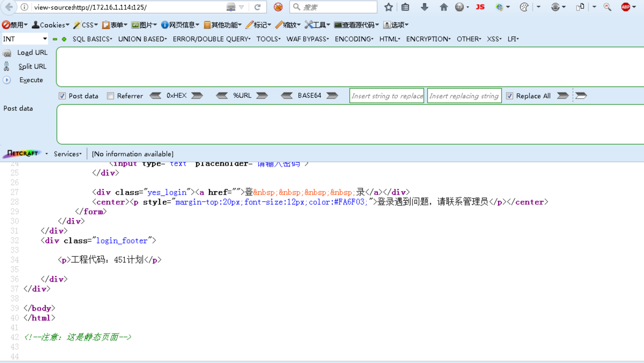Click the home icon

[443, 7]
